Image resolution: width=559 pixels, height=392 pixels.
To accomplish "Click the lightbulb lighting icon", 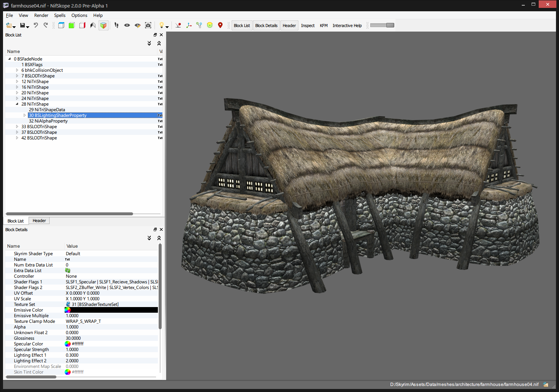I will coord(161,25).
